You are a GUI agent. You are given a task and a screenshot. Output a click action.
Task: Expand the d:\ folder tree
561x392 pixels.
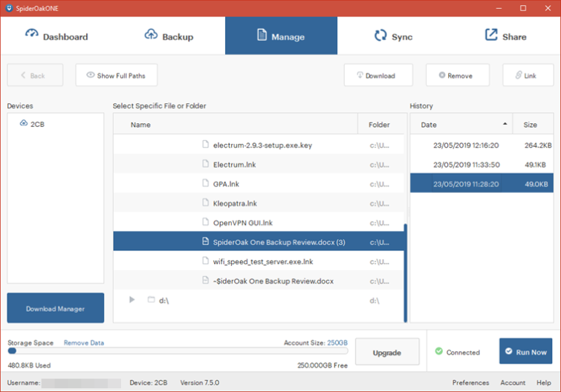[x=132, y=299]
